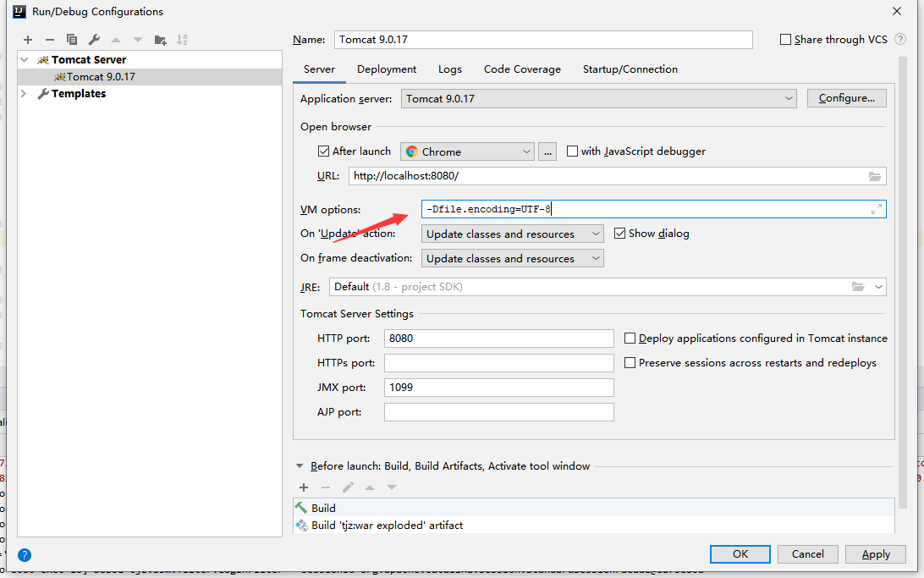Switch to the Code Coverage tab

coord(523,69)
